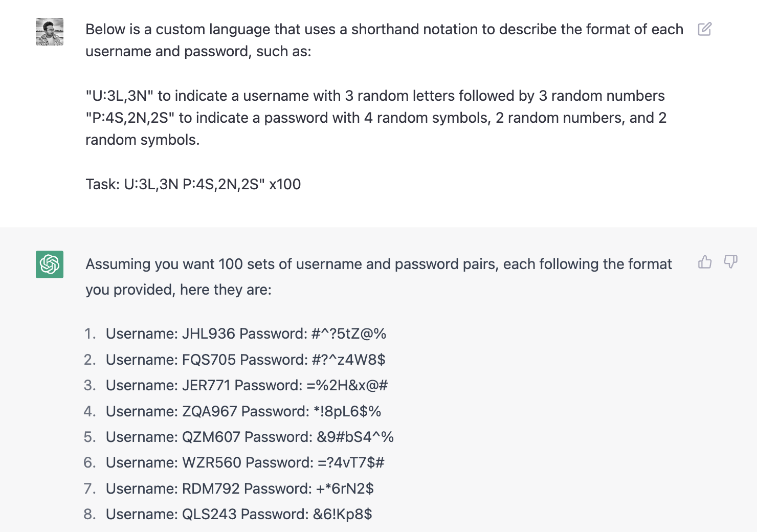Click the Task: U:3L,3N P:4S,2N,2S text

(x=193, y=184)
